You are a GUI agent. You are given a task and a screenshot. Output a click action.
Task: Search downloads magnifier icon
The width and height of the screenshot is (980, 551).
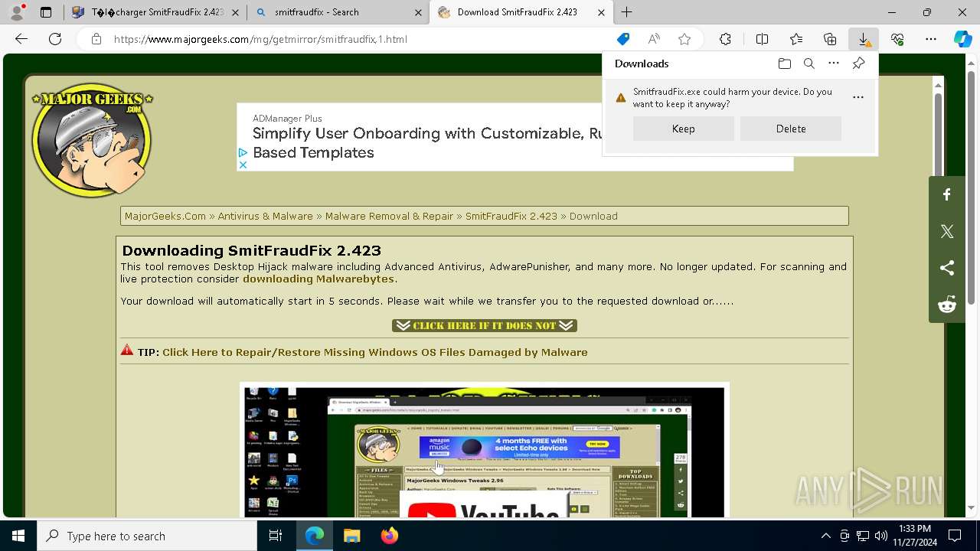(808, 64)
